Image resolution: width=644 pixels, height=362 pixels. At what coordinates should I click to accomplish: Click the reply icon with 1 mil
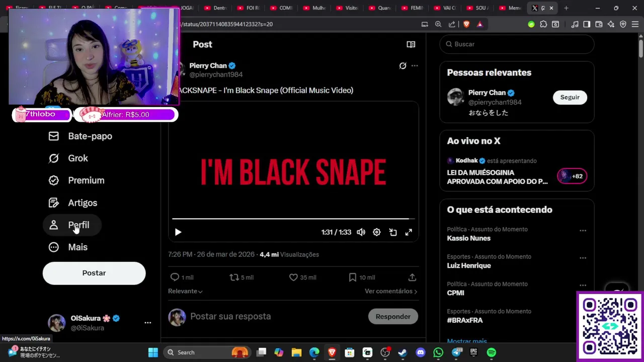coord(182,278)
